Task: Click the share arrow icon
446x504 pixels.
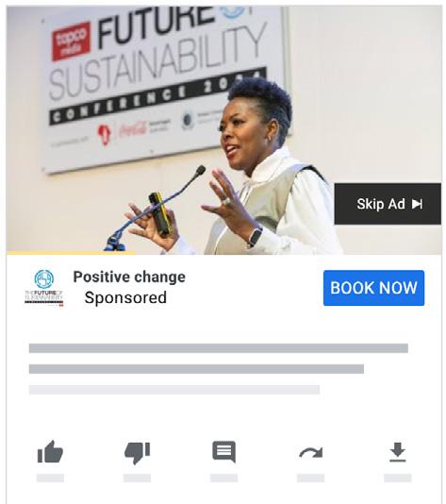Action: (311, 453)
